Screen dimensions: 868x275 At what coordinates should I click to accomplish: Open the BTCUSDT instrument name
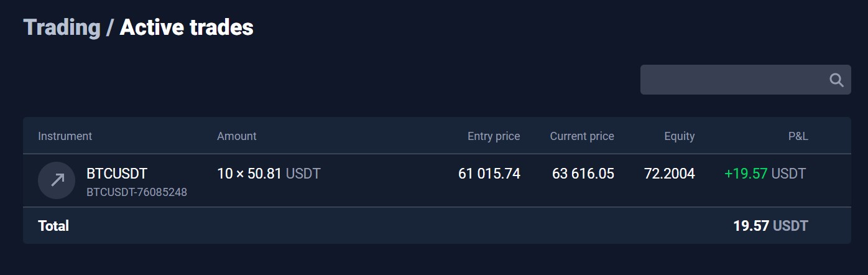click(117, 174)
